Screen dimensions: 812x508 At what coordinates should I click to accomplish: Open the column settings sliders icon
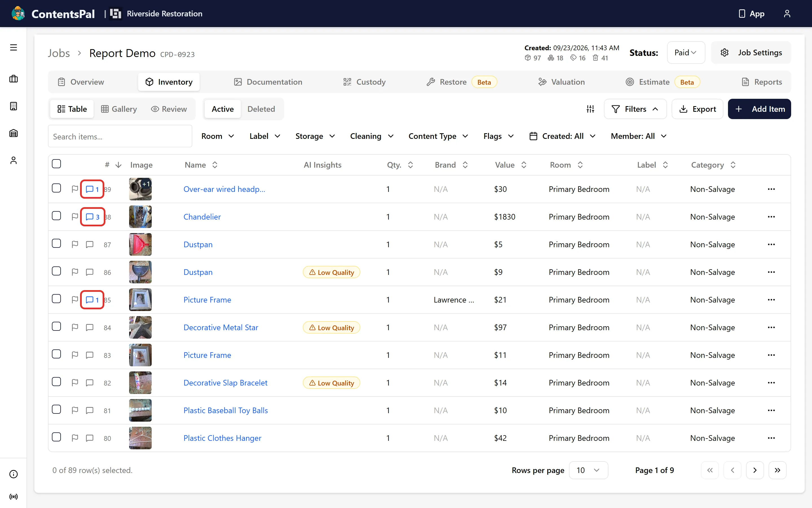tap(590, 109)
